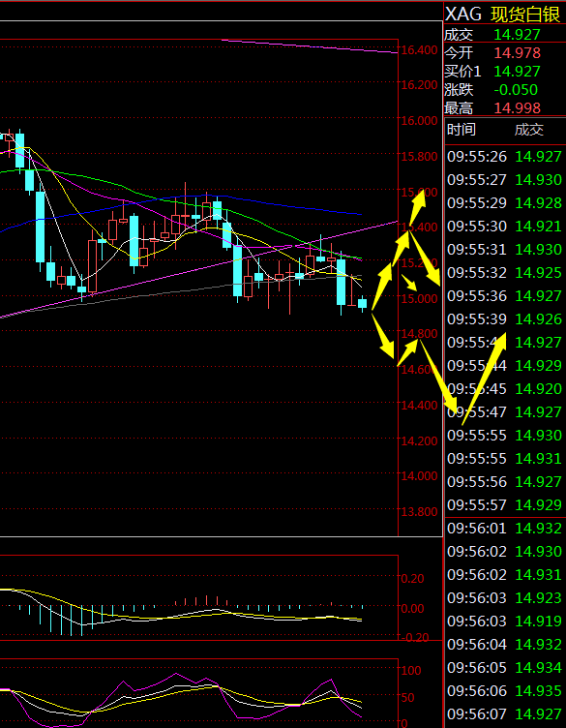Select the 09:55:26 tick entry
This screenshot has width=566, height=728.
(505, 156)
